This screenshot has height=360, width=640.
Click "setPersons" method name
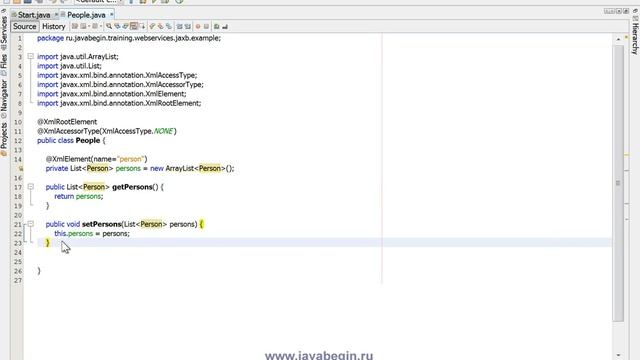102,224
